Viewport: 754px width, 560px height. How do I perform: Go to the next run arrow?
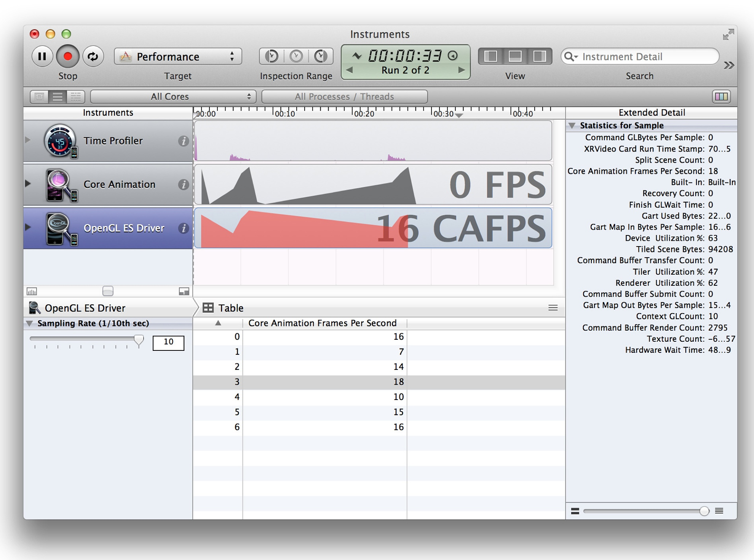click(x=462, y=70)
